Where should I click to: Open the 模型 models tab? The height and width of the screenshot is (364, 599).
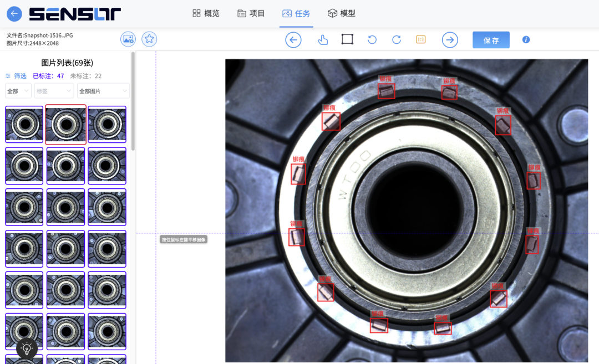coord(342,13)
